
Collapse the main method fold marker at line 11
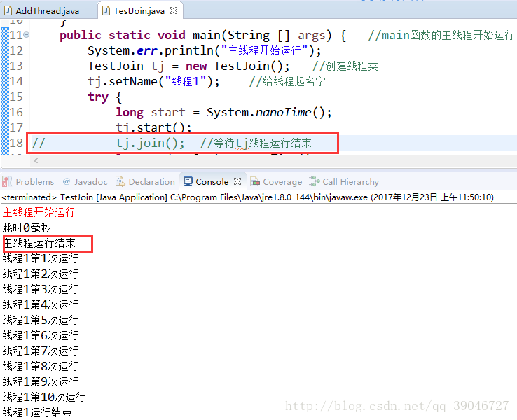tap(27, 34)
